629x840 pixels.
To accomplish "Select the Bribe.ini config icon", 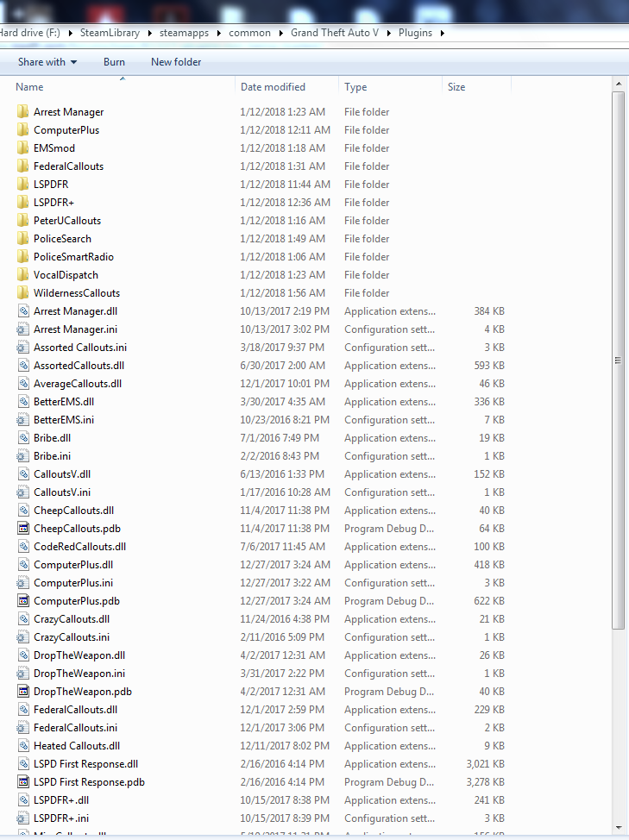I will point(22,456).
